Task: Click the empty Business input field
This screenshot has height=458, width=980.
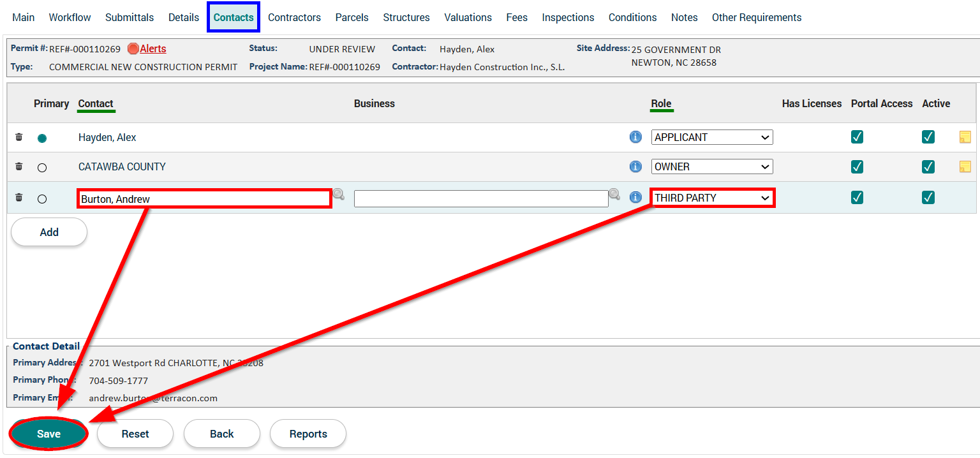Action: coord(481,199)
